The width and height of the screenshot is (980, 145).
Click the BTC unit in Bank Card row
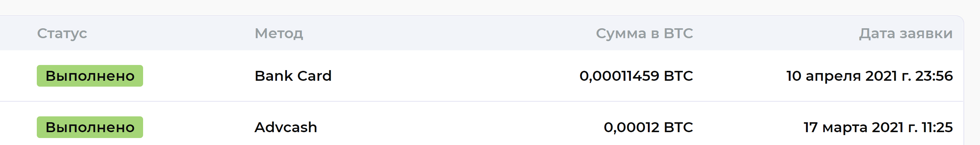tap(678, 76)
